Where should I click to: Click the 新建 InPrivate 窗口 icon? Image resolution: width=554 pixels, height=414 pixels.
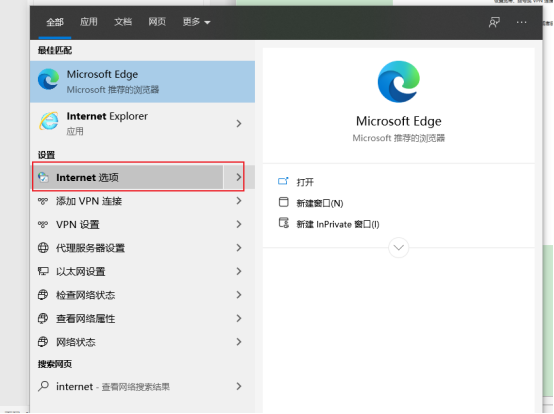tap(283, 223)
